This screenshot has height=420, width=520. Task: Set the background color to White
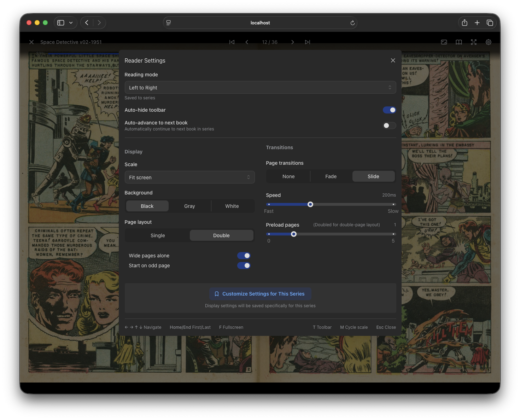pyautogui.click(x=232, y=206)
